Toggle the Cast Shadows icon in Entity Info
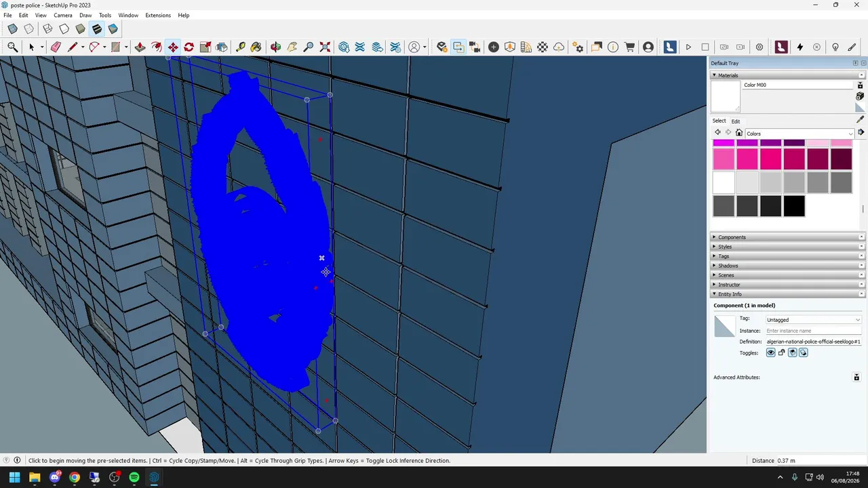Viewport: 868px width, 488px height. 803,352
